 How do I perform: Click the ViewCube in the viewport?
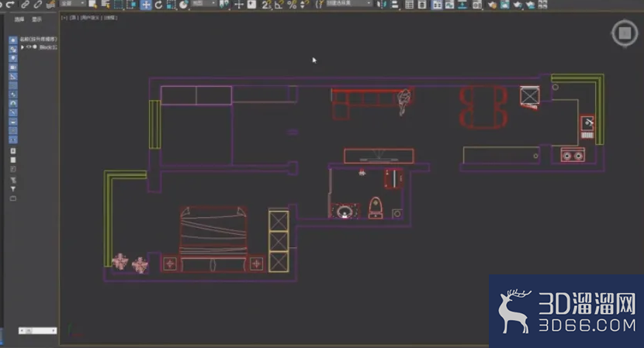625,33
